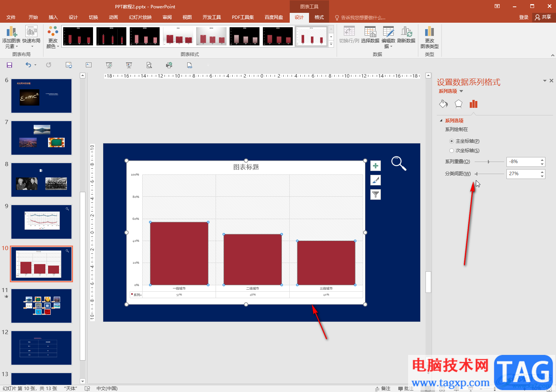The width and height of the screenshot is (556, 392).
Task: Click Change Chart Type (更改图表类型)
Action: point(429,37)
